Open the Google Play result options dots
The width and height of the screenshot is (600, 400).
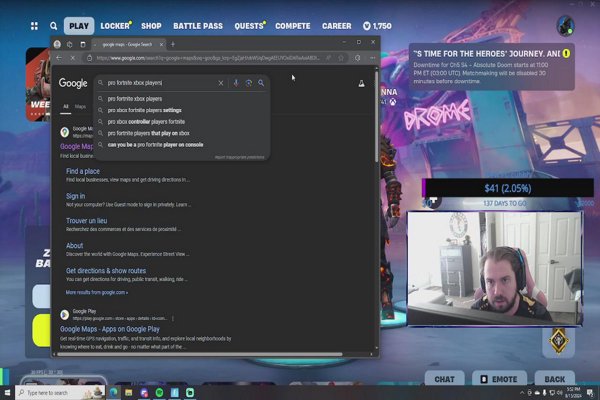(173, 318)
